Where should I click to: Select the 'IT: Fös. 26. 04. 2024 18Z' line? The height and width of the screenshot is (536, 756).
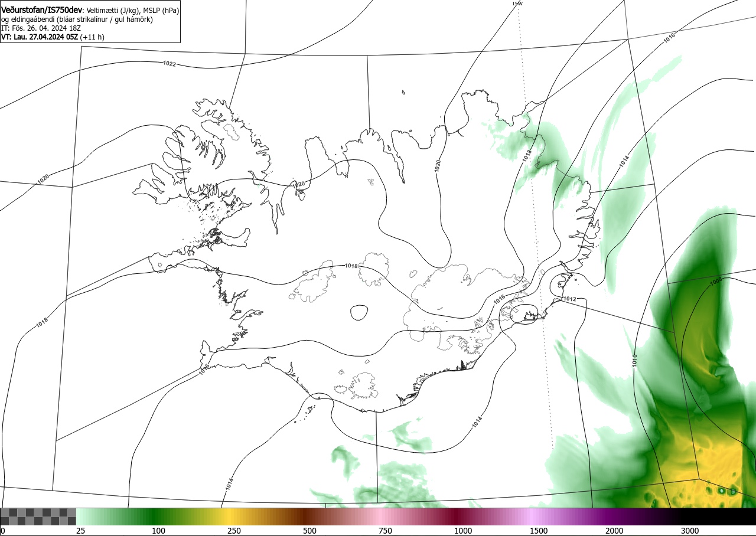coord(41,28)
